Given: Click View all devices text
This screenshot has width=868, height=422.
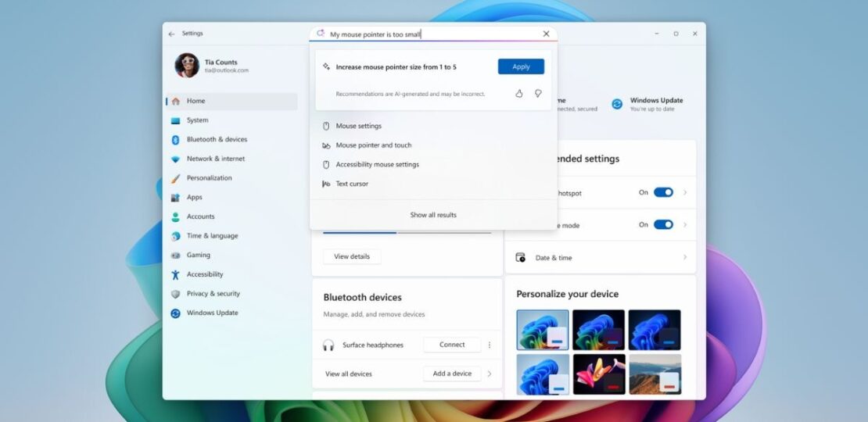Looking at the screenshot, I should [x=349, y=374].
